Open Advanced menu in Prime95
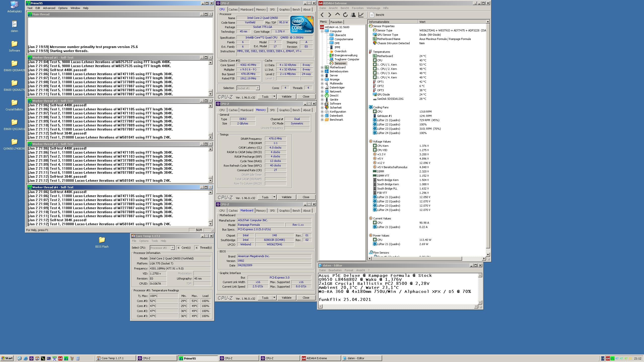 tap(49, 8)
